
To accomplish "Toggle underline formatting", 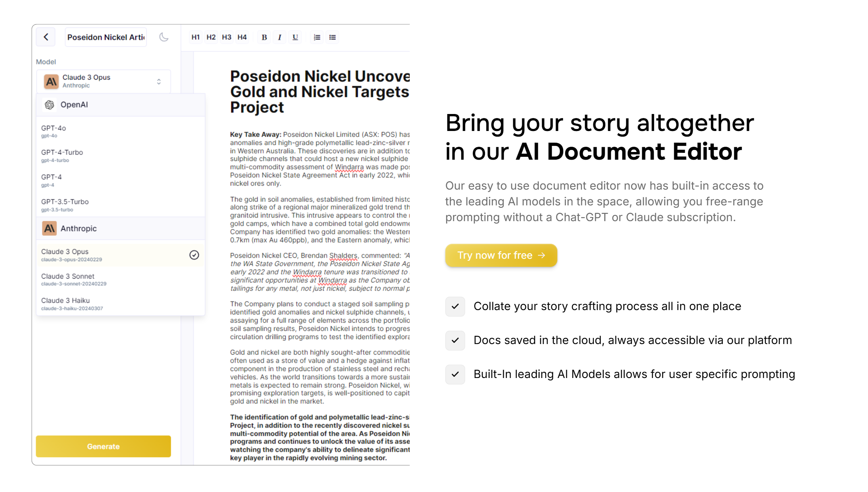I will [295, 37].
